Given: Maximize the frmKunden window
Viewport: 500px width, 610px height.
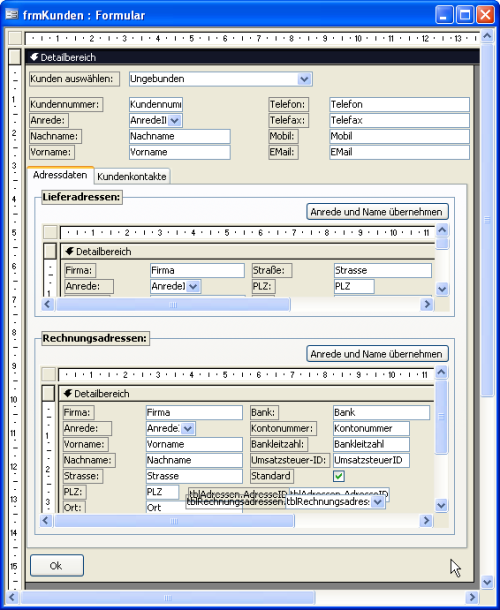Looking at the screenshot, I should point(465,15).
